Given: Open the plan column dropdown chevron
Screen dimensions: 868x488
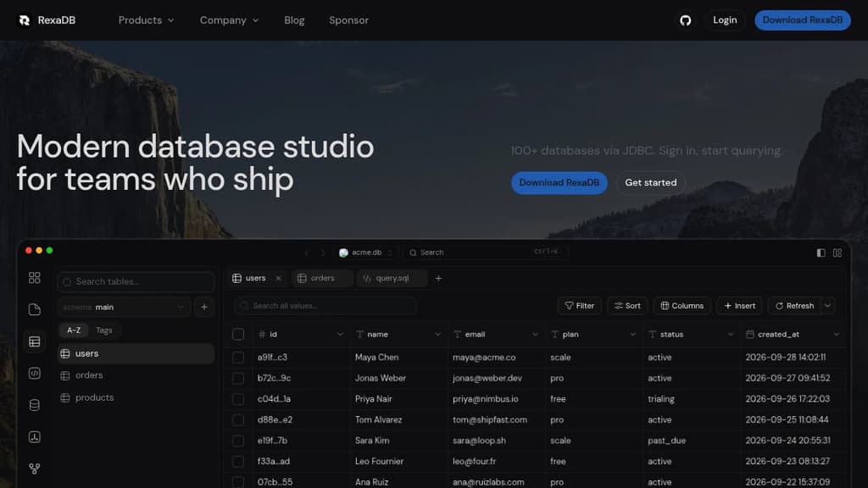Looking at the screenshot, I should pyautogui.click(x=632, y=335).
